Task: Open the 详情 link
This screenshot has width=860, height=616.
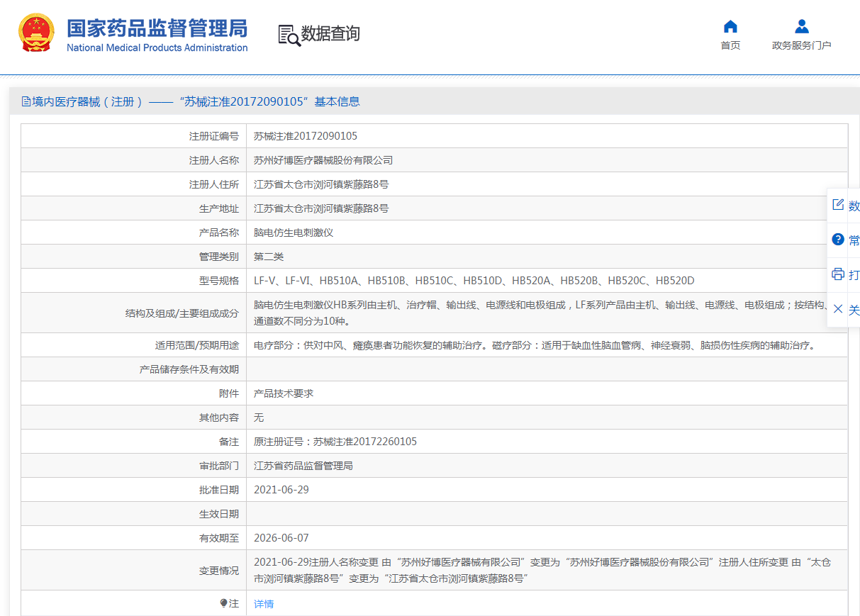Action: click(264, 604)
